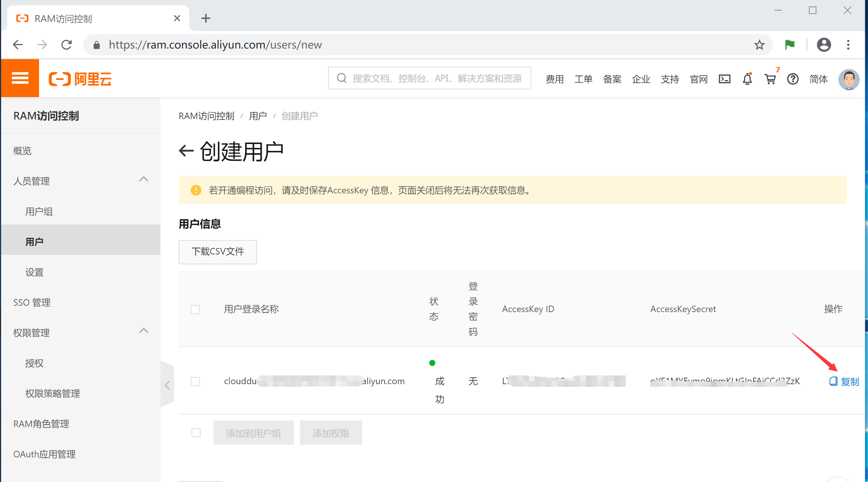
Task: Toggle the header select-all checkbox
Action: (x=195, y=309)
